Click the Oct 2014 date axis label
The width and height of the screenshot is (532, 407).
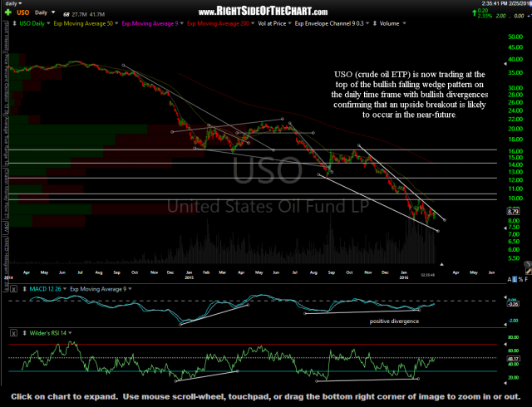tap(135, 272)
